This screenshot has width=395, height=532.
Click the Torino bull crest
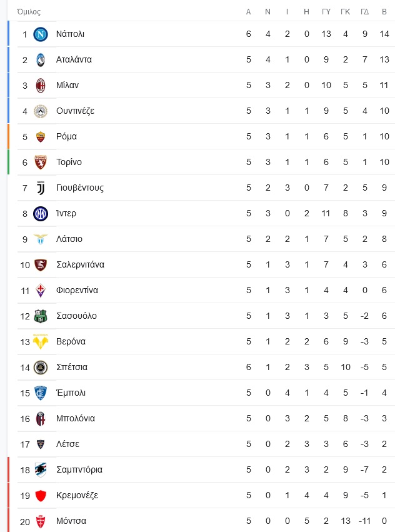coord(41,162)
